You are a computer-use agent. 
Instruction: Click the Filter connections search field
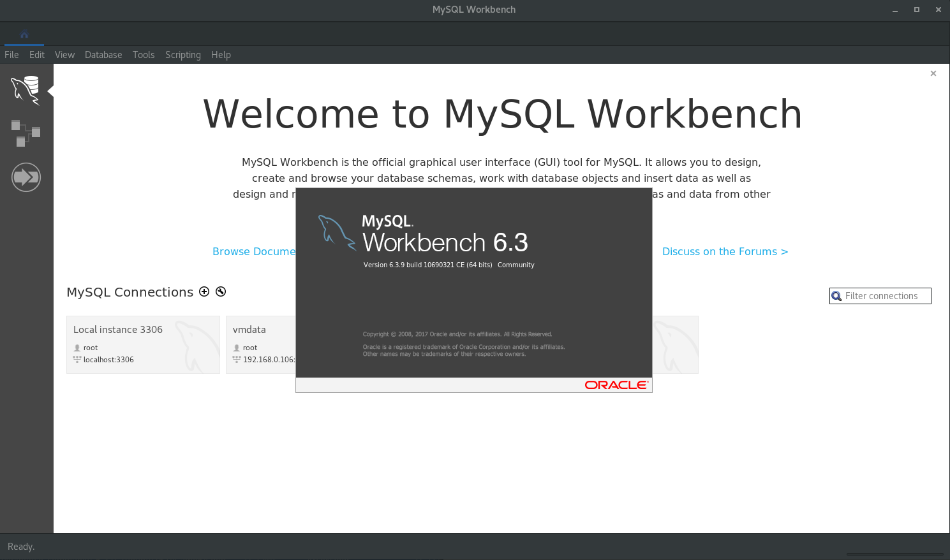coord(880,296)
